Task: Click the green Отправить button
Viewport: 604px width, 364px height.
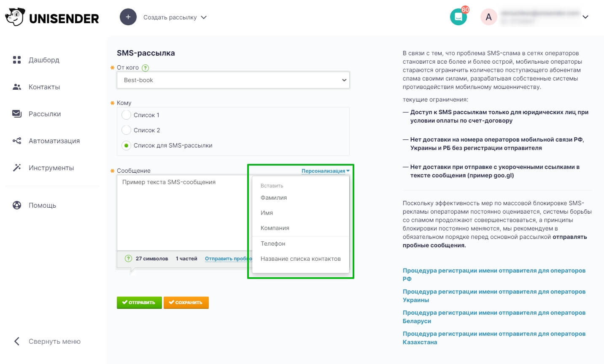Action: 139,302
